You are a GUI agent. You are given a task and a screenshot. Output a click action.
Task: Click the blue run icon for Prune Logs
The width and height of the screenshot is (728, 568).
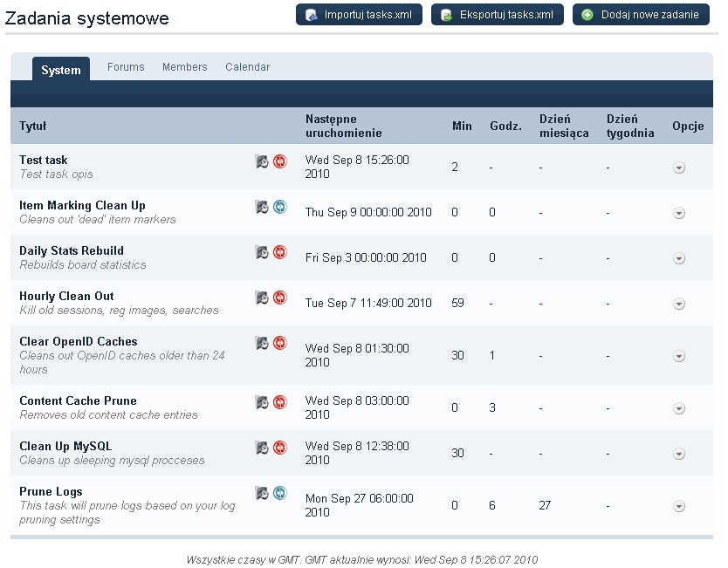tap(279, 493)
